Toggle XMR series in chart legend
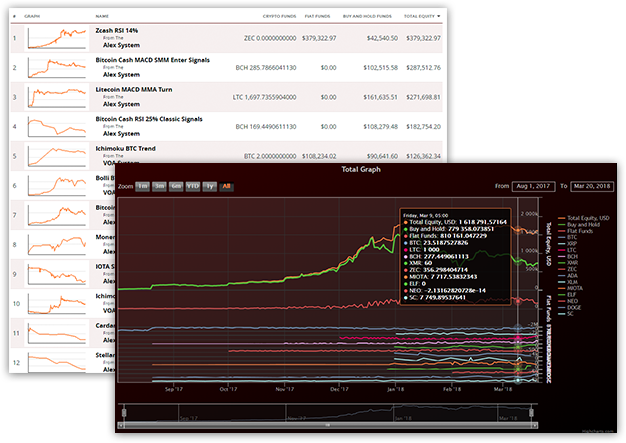This screenshot has width=626, height=443. pos(568,263)
